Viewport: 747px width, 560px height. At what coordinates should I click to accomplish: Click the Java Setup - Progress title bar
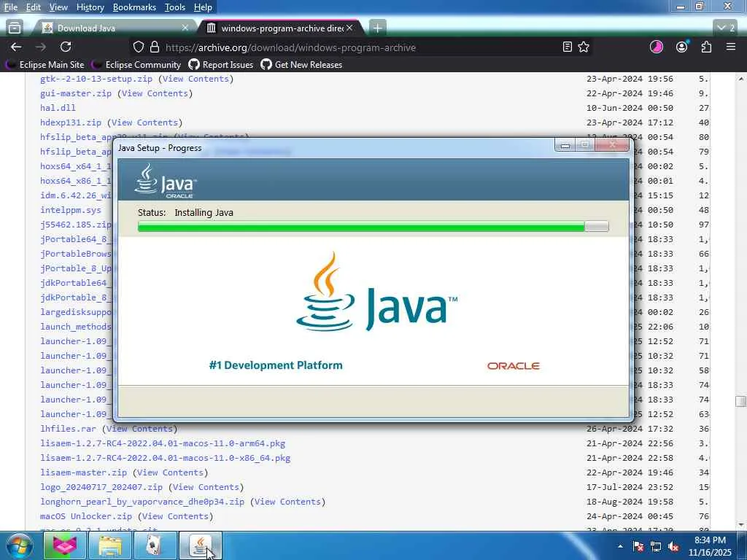[x=333, y=147]
